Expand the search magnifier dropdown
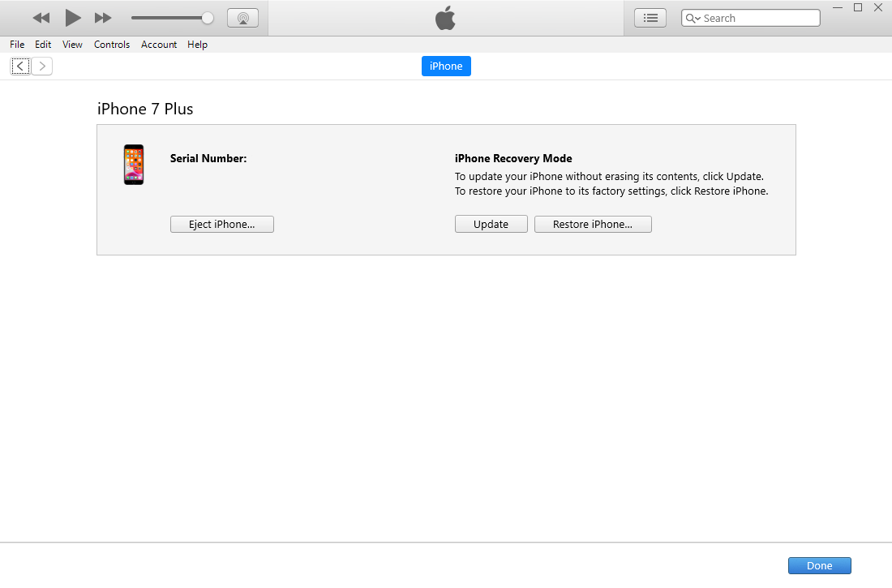The image size is (892, 588). click(693, 19)
